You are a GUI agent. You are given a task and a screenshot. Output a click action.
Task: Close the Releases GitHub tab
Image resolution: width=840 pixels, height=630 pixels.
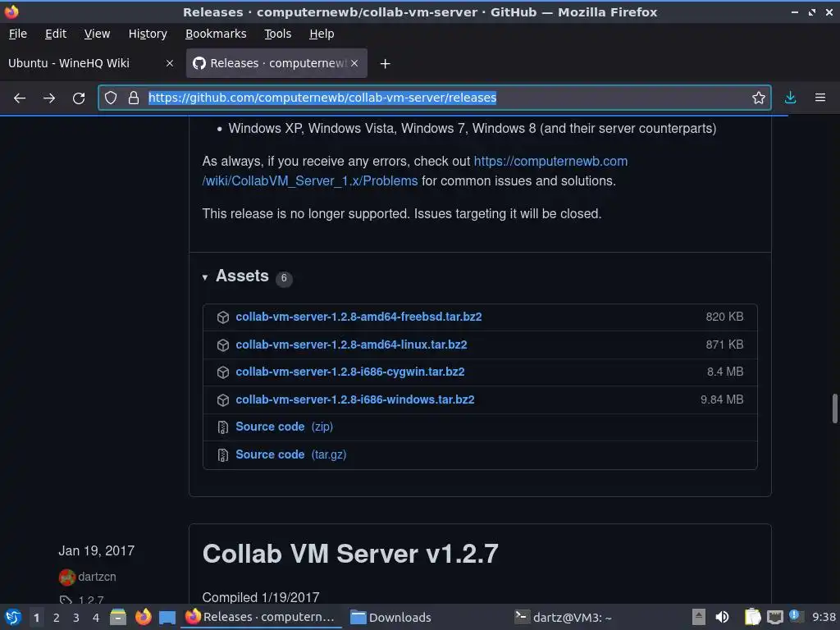[354, 63]
